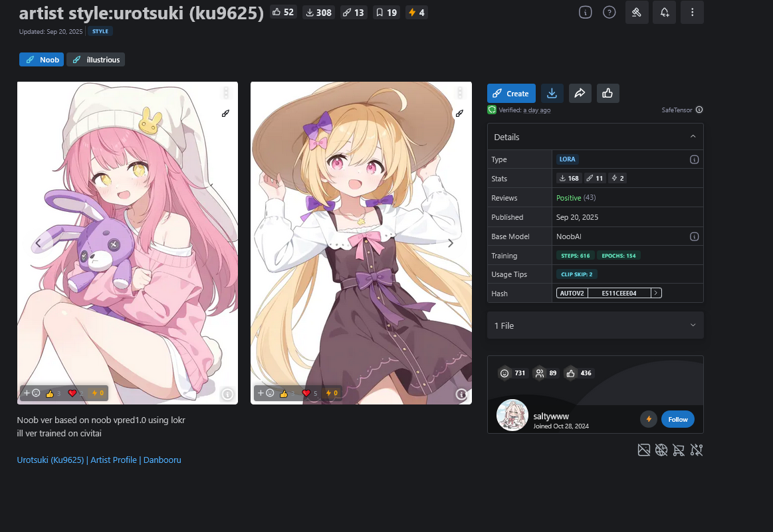The width and height of the screenshot is (773, 532).
Task: Click the EPOCHS: 154 training badge
Action: pos(619,256)
